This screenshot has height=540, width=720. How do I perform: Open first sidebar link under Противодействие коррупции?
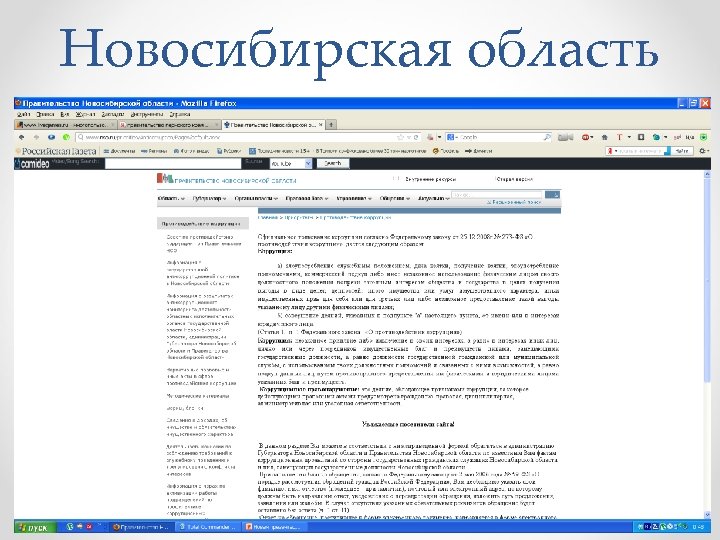pyautogui.click(x=204, y=244)
